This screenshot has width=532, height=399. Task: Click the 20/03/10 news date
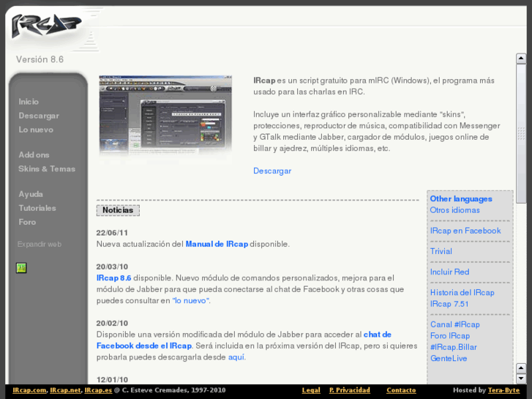[x=112, y=266]
